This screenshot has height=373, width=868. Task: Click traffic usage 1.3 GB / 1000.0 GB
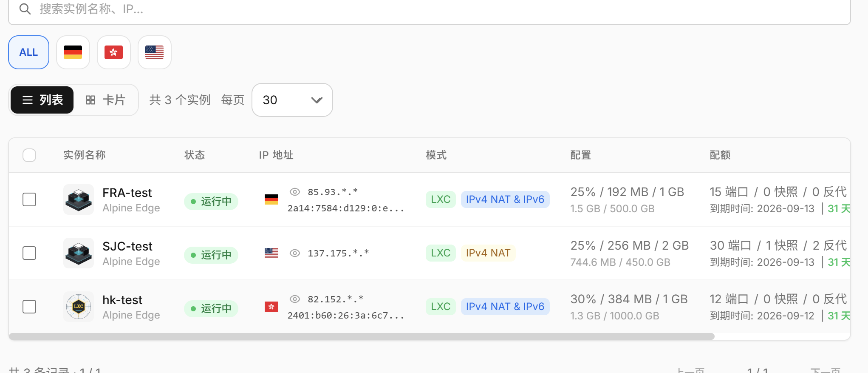615,316
